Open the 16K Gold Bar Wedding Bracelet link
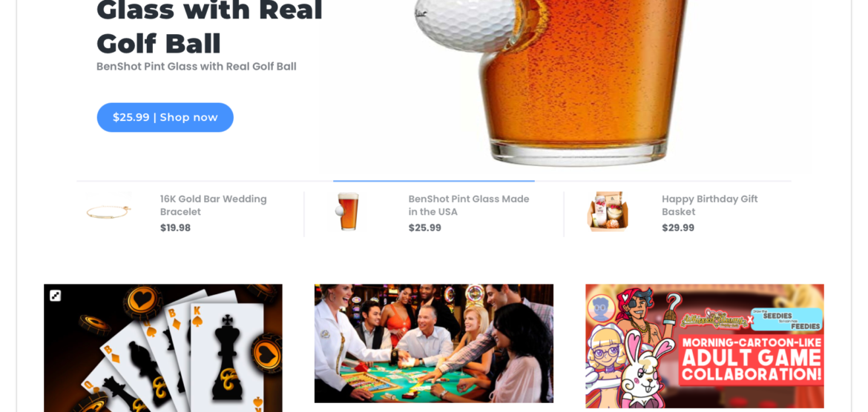Screen dimensions: 868x412 [214, 205]
